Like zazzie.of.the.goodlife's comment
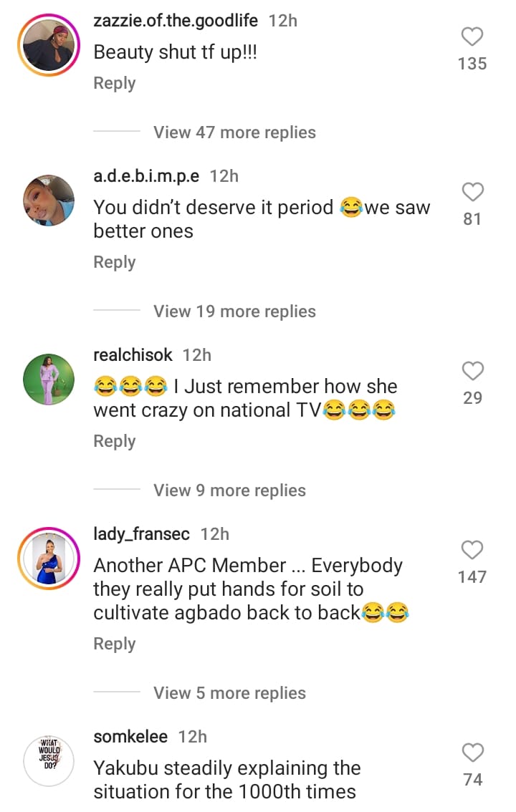The height and width of the screenshot is (812, 516). (472, 37)
